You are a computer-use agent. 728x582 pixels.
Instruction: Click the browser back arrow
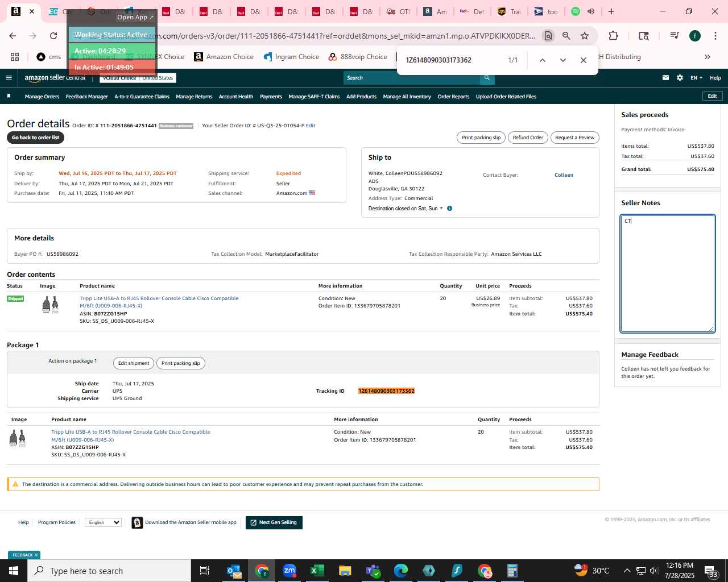[13, 36]
